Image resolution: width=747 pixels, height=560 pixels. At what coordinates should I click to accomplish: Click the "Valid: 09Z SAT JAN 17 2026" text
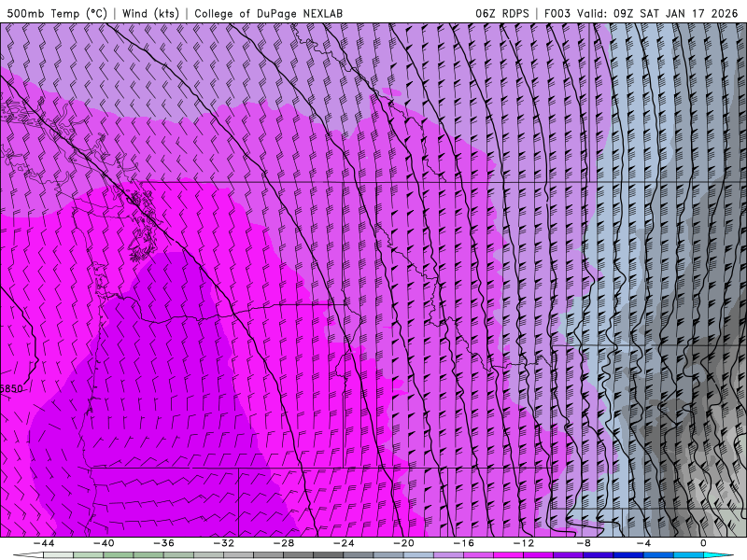pyautogui.click(x=657, y=13)
